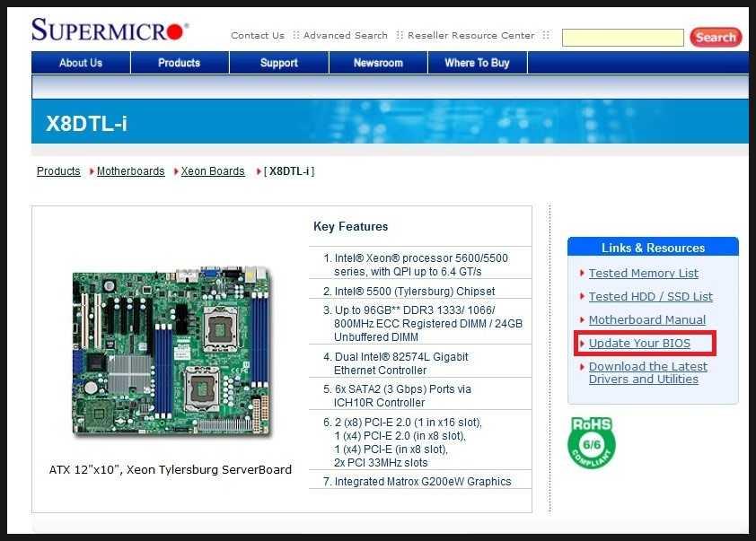The width and height of the screenshot is (756, 541).
Task: Open the Motherboard Manual link
Action: 646,320
